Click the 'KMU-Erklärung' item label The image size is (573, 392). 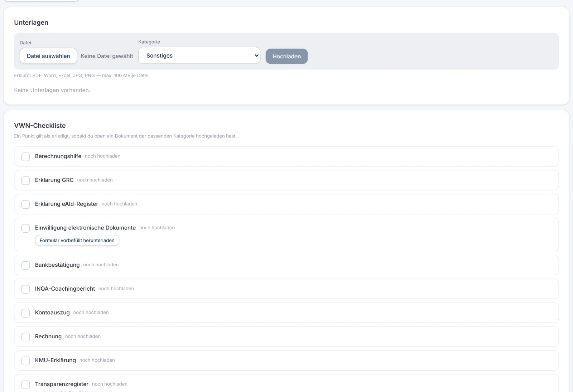[56, 360]
